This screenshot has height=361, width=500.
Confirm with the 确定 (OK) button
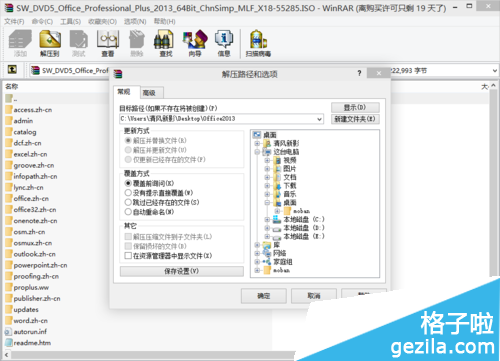click(264, 296)
